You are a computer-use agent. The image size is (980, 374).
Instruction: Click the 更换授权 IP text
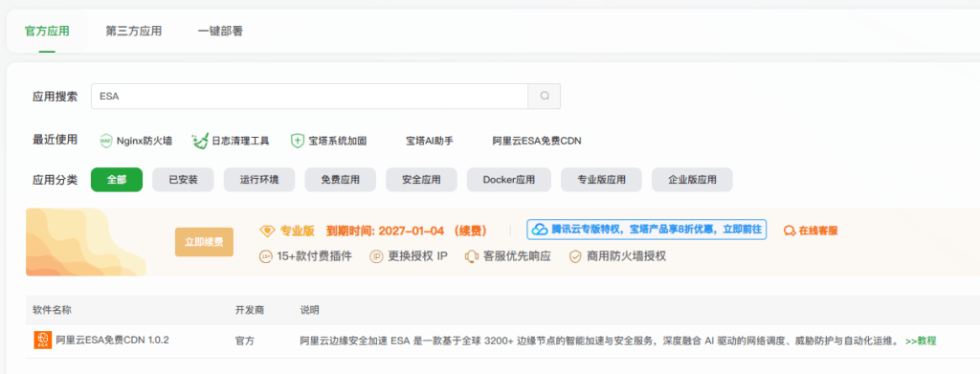click(x=417, y=256)
